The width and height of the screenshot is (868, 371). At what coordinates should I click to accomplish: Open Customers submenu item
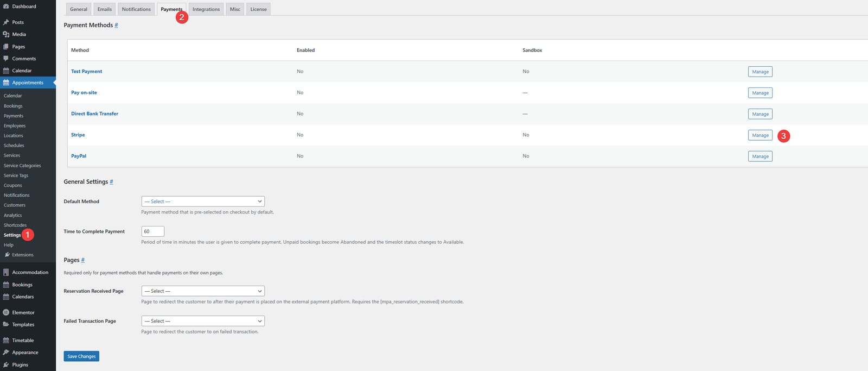15,205
